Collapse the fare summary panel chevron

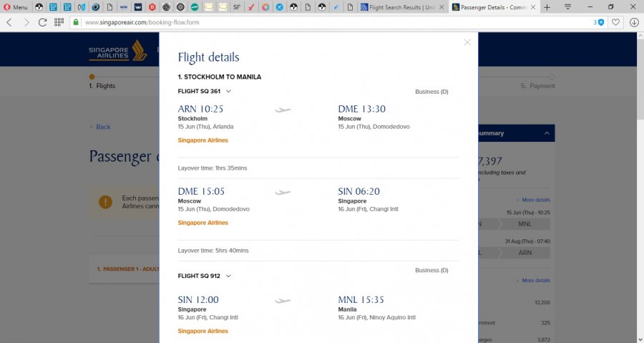547,133
